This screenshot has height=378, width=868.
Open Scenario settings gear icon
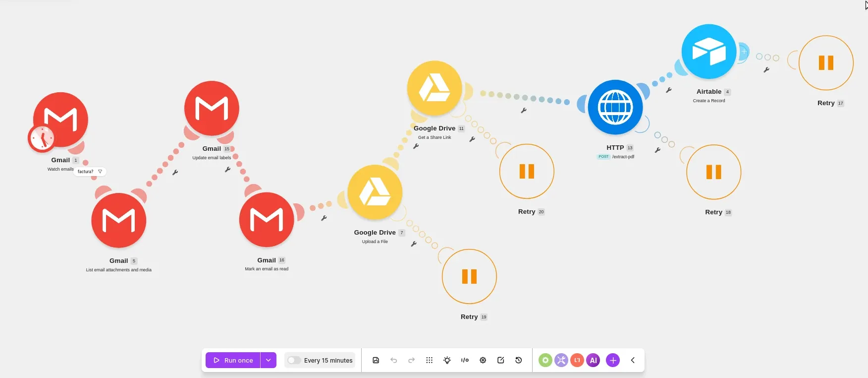483,360
